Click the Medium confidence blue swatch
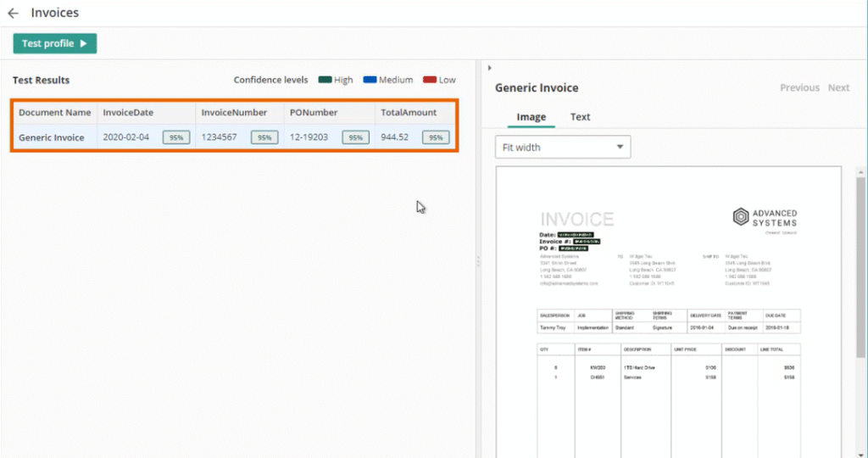This screenshot has width=868, height=458. coord(370,80)
